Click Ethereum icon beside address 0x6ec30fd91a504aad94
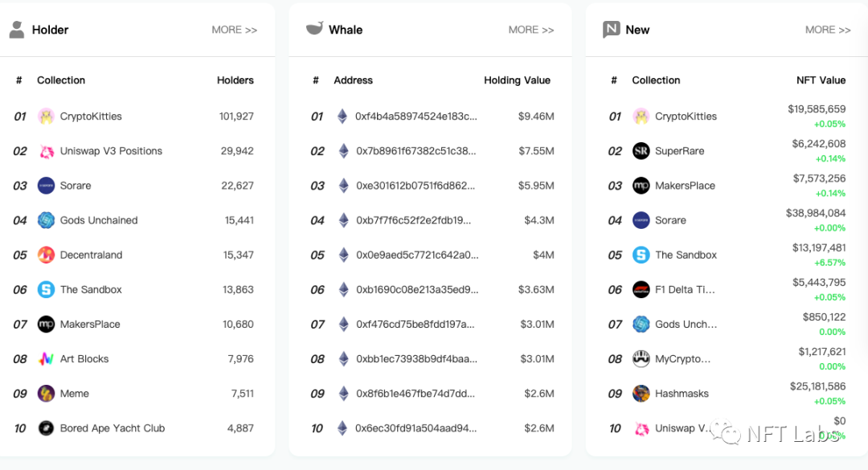The height and width of the screenshot is (470, 868). pos(342,428)
